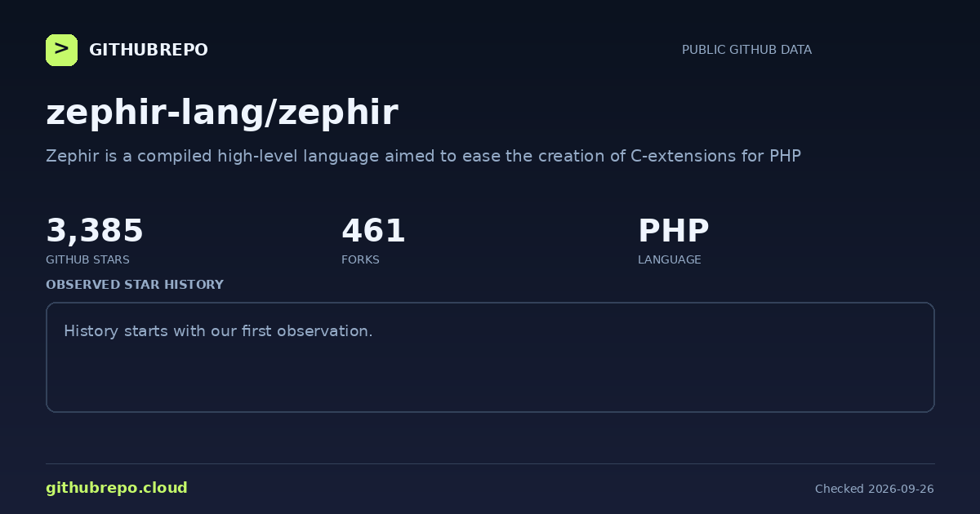Click the footer divider line
This screenshot has width=980, height=514.
click(490, 463)
